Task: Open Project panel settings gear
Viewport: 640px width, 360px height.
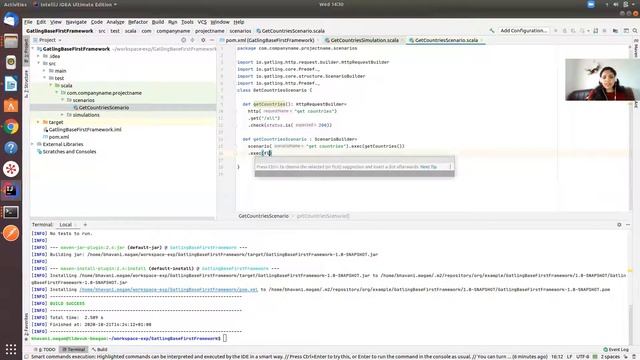Action: (203, 40)
